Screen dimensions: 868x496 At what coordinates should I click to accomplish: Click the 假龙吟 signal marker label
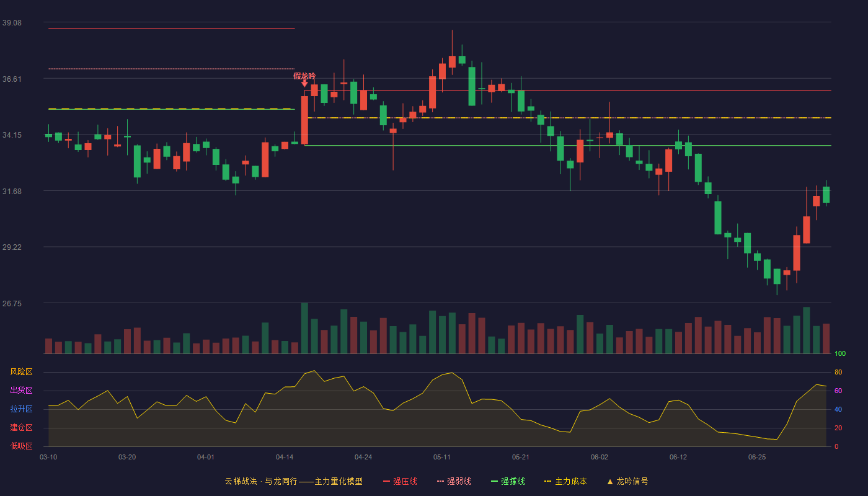pos(304,76)
